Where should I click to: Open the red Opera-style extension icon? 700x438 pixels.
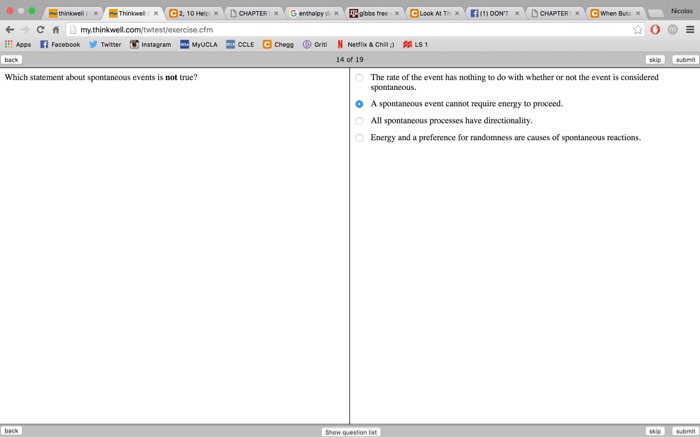coord(655,29)
